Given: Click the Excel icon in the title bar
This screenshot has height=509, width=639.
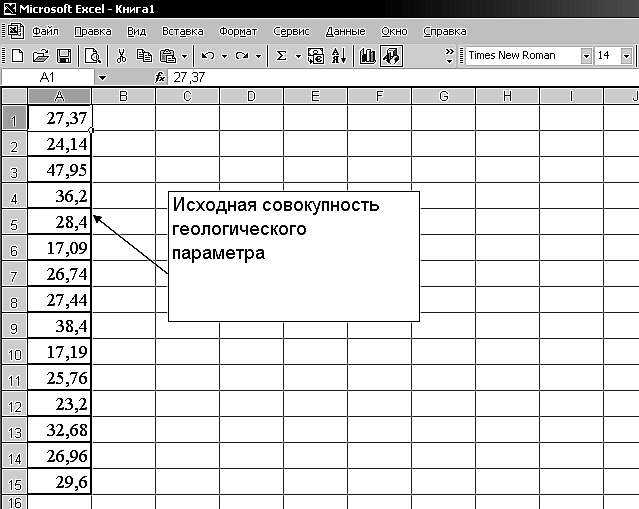Looking at the screenshot, I should click(x=9, y=9).
